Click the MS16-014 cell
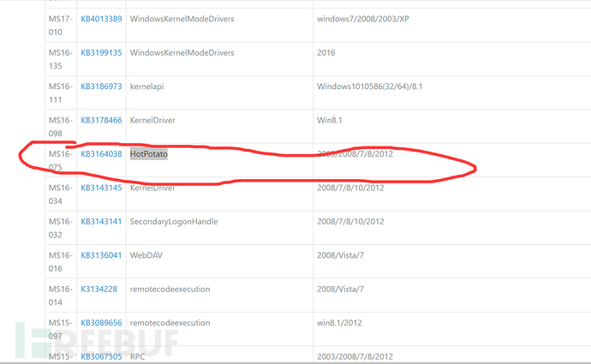 point(60,295)
